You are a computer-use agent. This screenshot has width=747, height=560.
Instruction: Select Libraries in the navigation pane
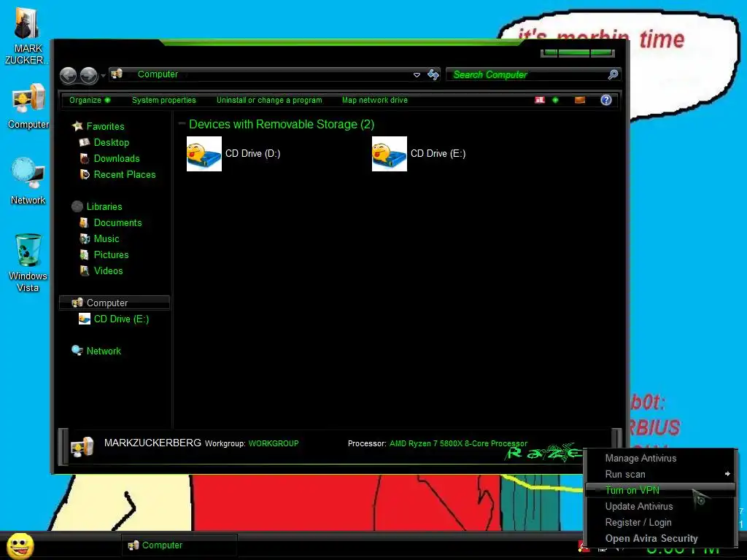pos(104,206)
